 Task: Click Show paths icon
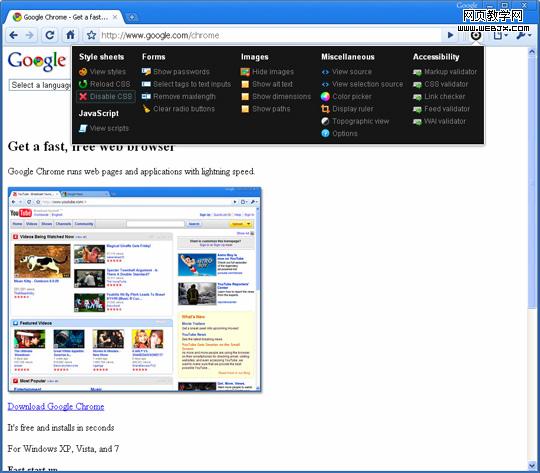tap(245, 109)
